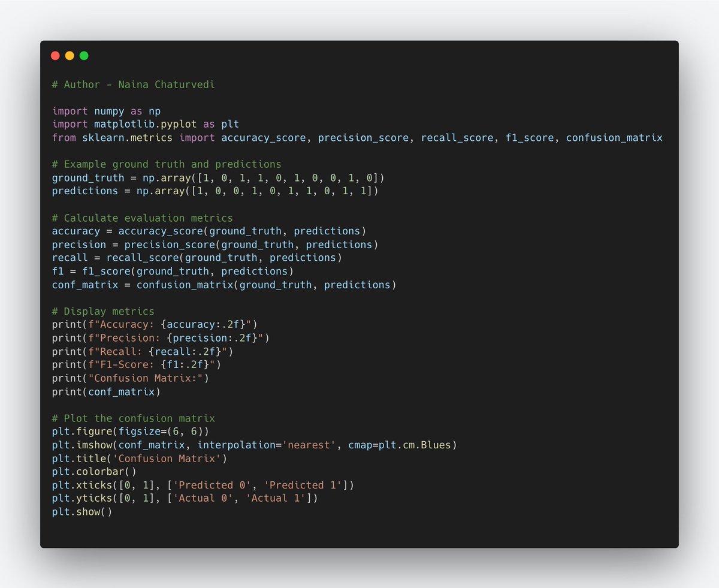719x588 pixels.
Task: Click the 'plt.imshow' line
Action: click(255, 445)
